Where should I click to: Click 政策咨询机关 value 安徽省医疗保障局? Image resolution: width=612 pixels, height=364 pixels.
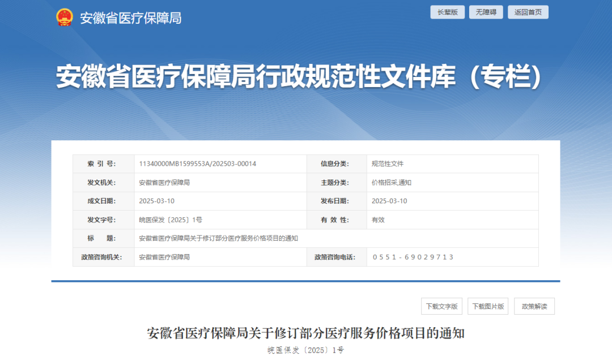coord(164,257)
